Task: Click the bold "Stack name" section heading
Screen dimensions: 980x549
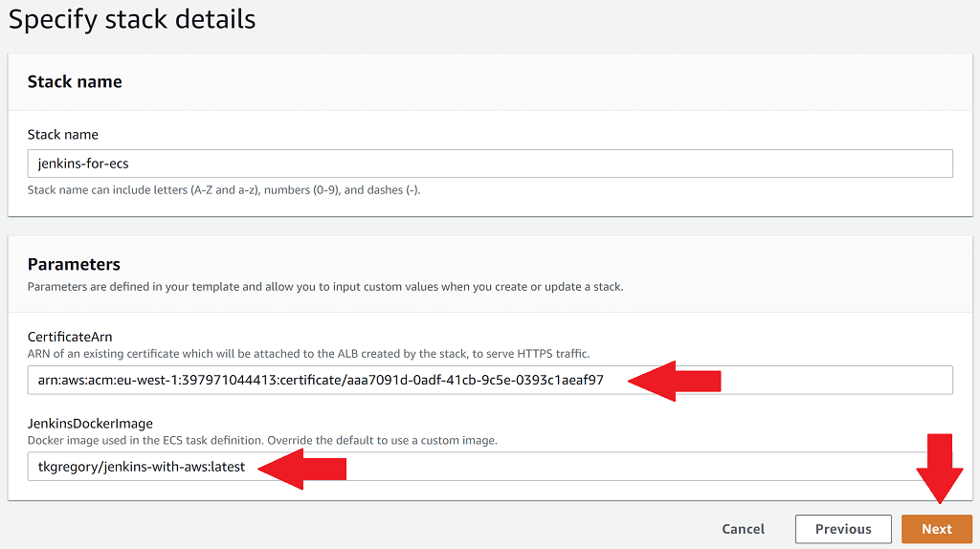Action: point(75,81)
